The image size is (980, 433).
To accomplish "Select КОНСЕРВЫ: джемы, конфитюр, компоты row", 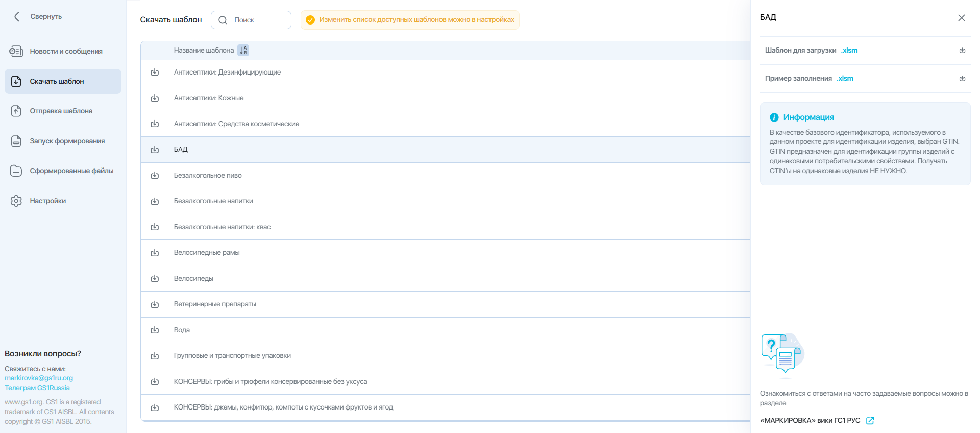I will coord(445,407).
